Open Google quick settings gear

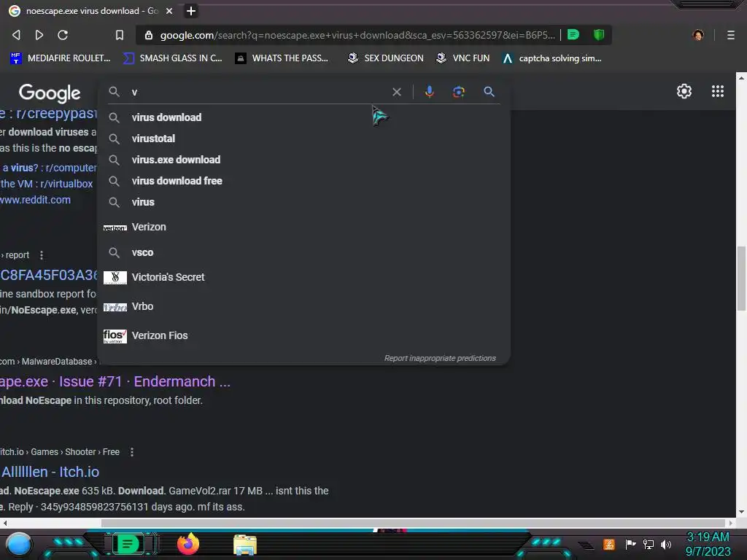(684, 91)
